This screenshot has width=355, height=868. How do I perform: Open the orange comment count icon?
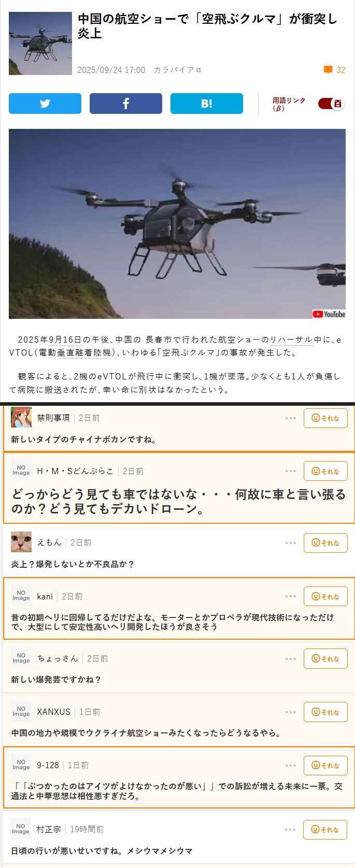328,70
